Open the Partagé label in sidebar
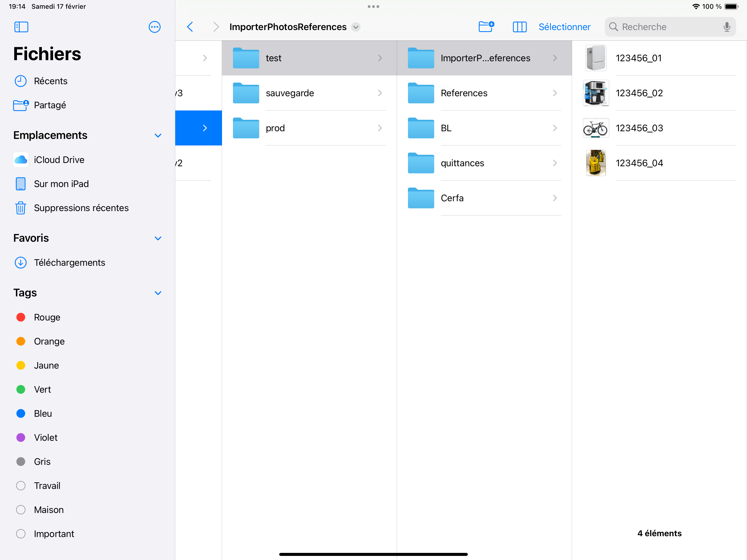747x560 pixels. 50,105
